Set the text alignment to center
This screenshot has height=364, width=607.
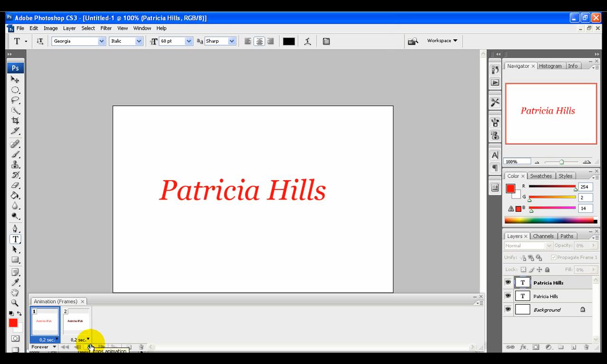tap(259, 41)
